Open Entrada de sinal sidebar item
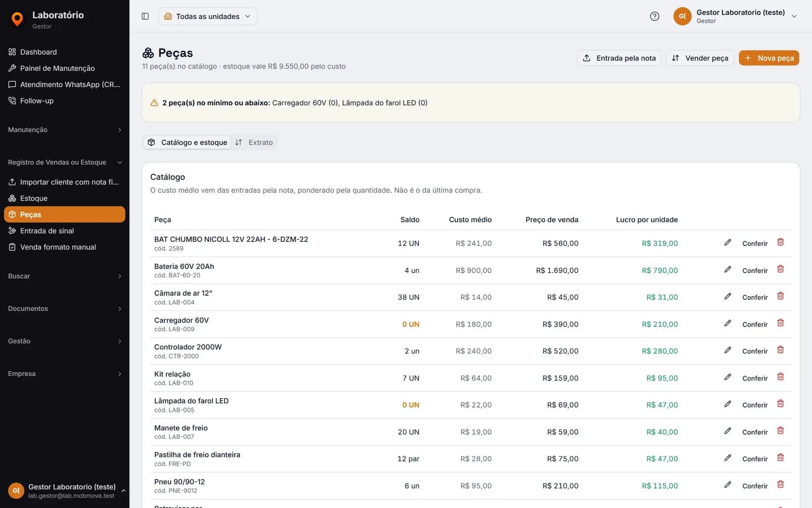The height and width of the screenshot is (508, 812). 64,231
